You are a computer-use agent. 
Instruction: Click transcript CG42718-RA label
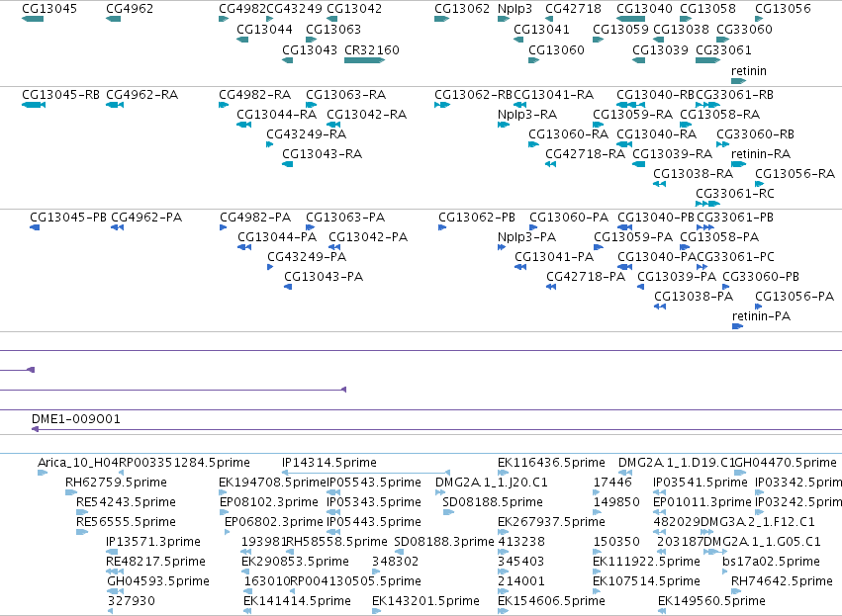coord(585,154)
